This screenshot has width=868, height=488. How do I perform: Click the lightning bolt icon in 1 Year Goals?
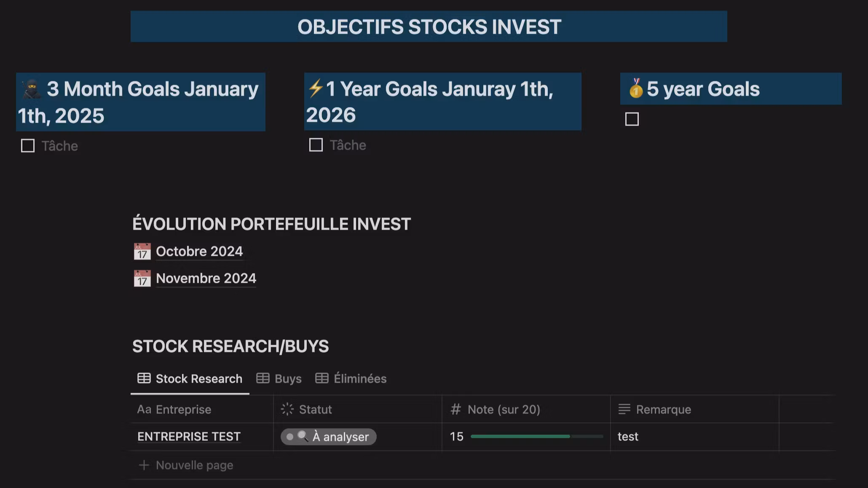point(315,89)
